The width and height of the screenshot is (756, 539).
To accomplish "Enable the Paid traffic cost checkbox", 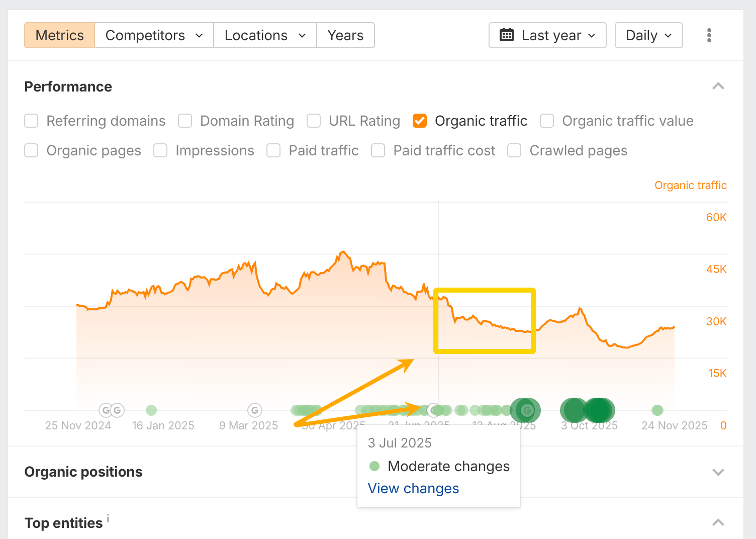I will [378, 150].
